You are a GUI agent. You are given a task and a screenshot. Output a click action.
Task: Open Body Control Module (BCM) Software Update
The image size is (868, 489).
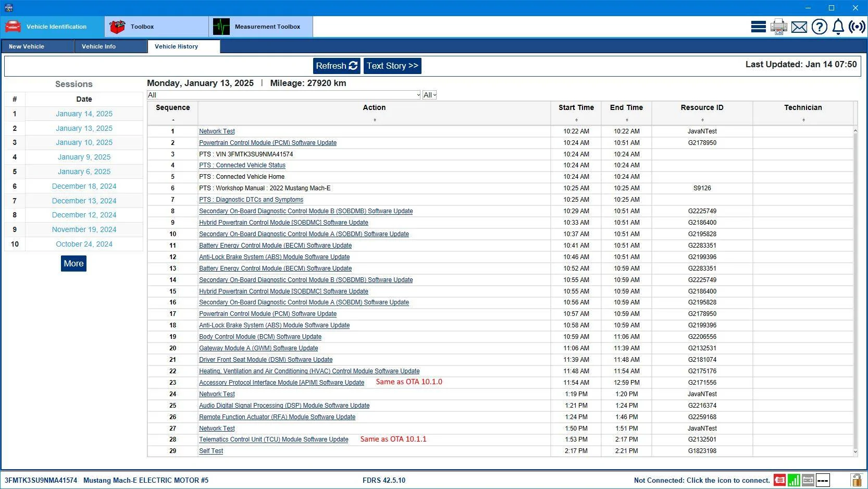click(x=260, y=337)
